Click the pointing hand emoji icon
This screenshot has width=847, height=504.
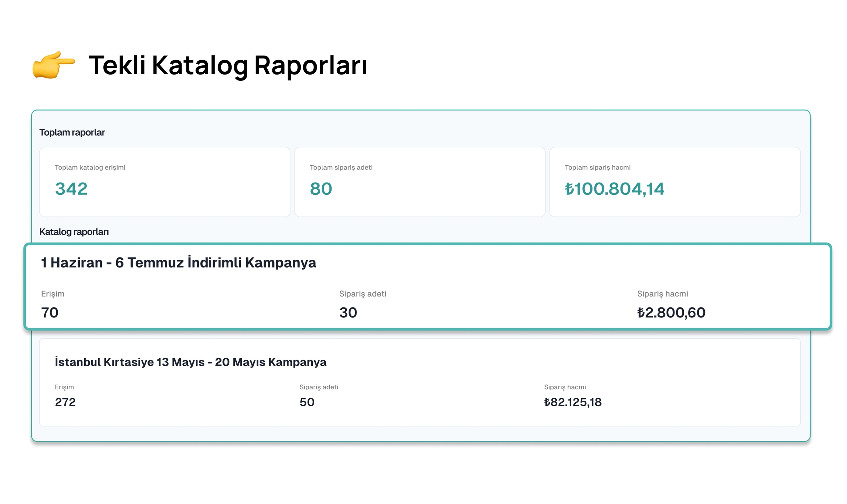(53, 65)
